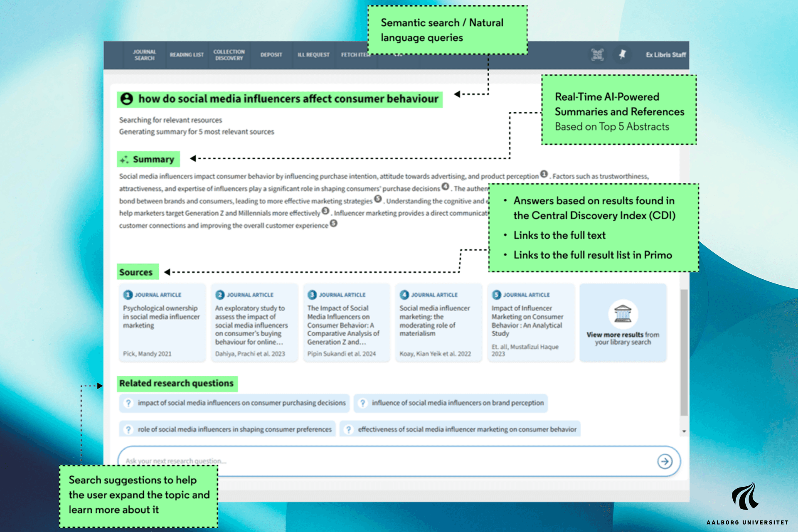This screenshot has width=798, height=532.
Task: Click the sparkle icon next to Summary
Action: click(124, 159)
